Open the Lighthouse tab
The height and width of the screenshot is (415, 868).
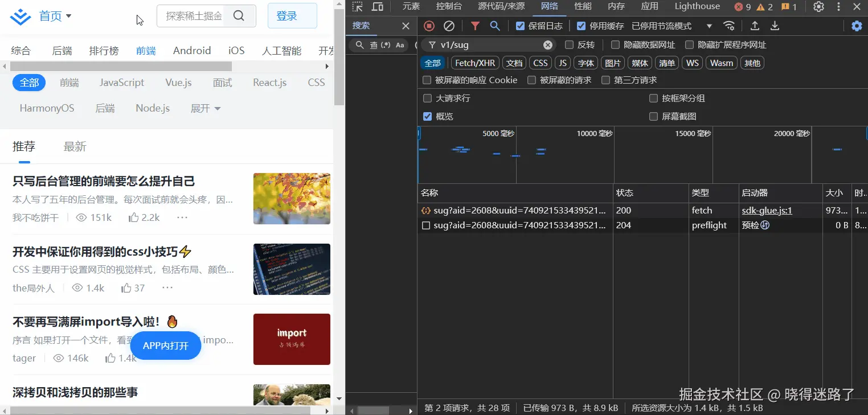[697, 7]
